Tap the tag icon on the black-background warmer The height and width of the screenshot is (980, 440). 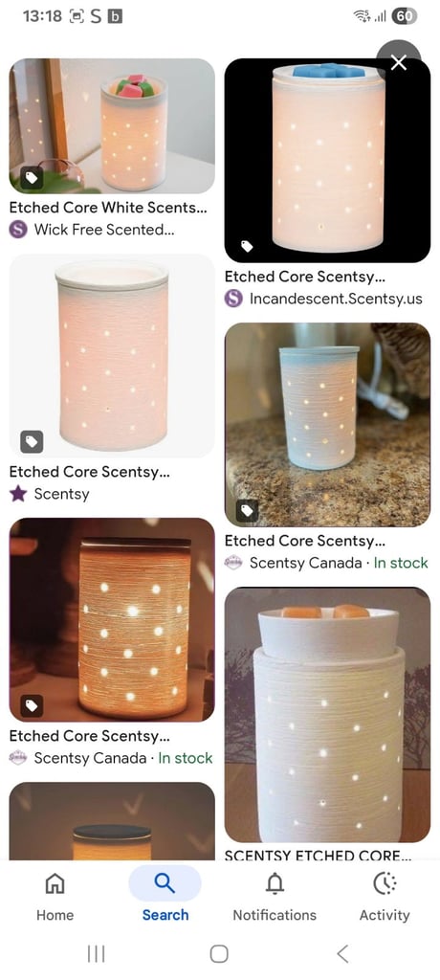coord(248,247)
